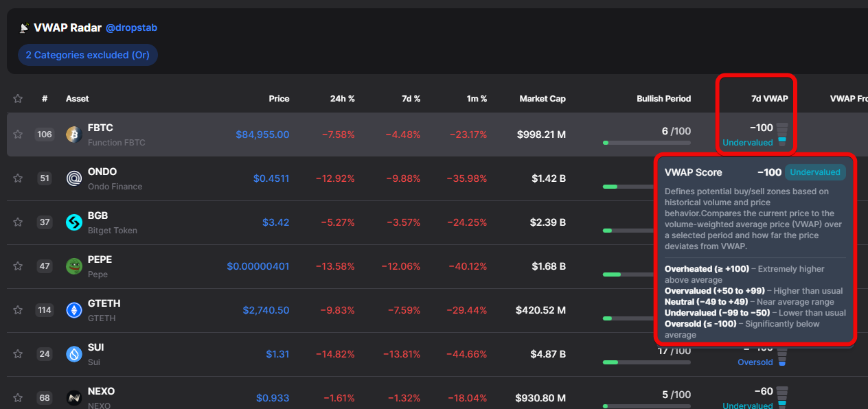Click the FBTC Bitcoin coin icon

[74, 135]
